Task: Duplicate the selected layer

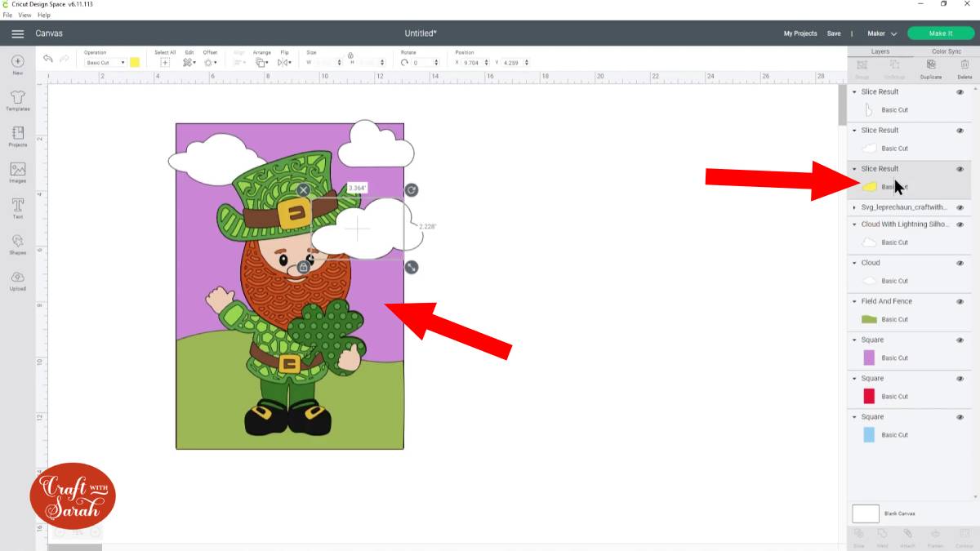Action: tap(931, 67)
